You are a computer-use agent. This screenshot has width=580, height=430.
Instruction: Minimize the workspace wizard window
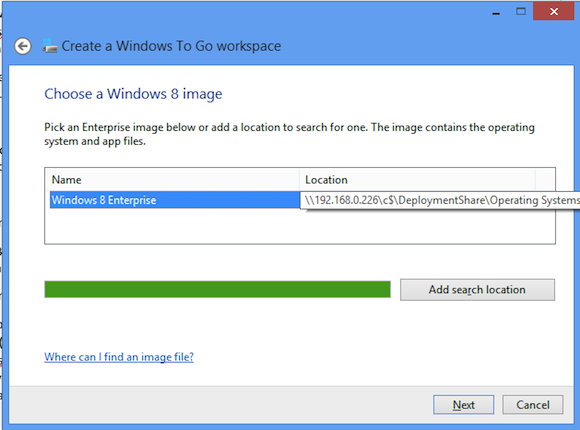[496, 12]
